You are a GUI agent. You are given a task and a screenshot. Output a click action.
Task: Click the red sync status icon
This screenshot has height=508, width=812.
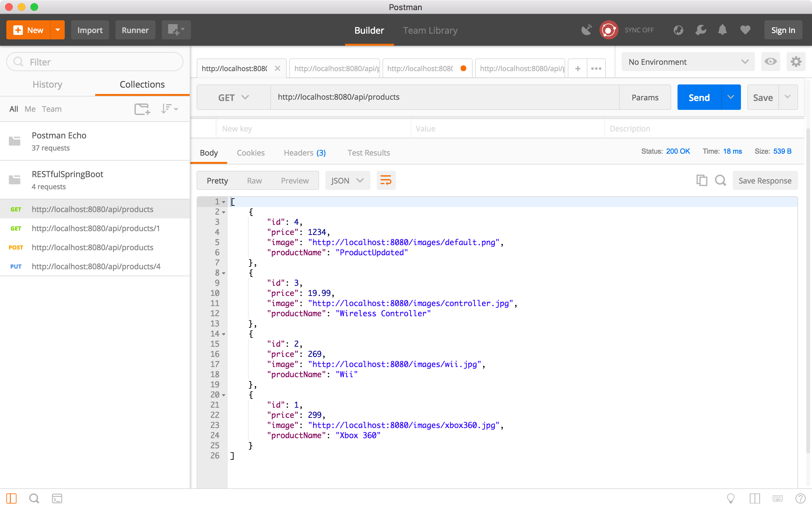(608, 30)
